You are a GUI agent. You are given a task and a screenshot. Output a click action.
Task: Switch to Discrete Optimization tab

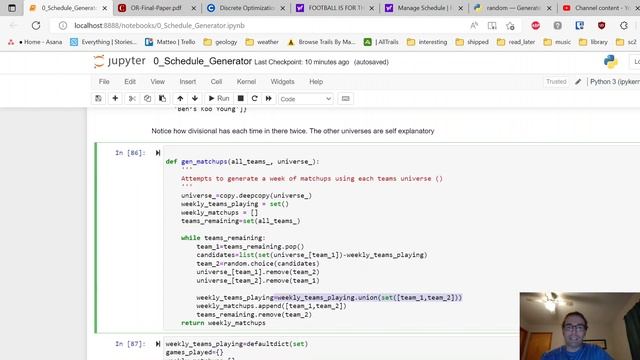tap(246, 8)
